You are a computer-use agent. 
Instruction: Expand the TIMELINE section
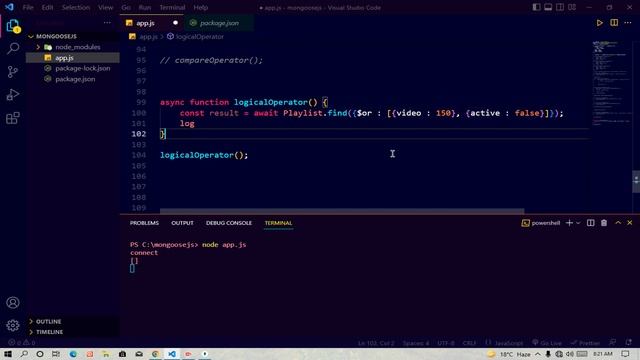click(73, 332)
